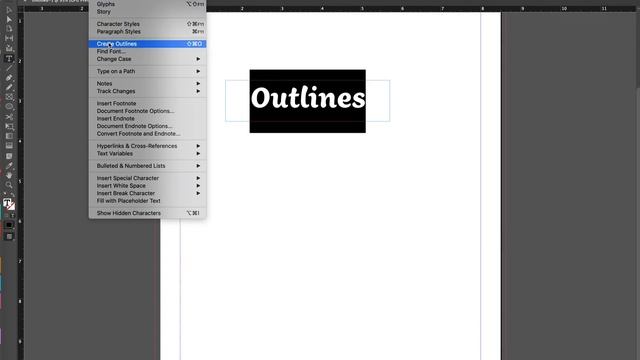This screenshot has width=640, height=360.
Task: Expand Bulleted & Numbered Lists submenu
Action: point(147,166)
